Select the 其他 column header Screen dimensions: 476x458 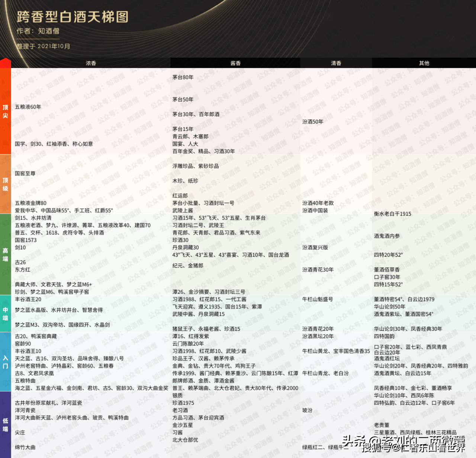(x=424, y=63)
